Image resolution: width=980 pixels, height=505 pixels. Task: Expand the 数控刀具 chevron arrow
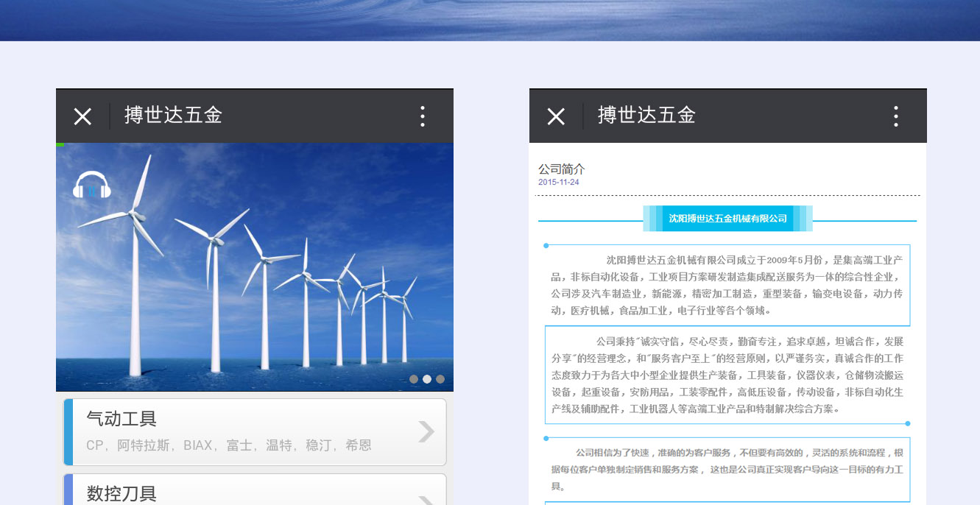(426, 499)
